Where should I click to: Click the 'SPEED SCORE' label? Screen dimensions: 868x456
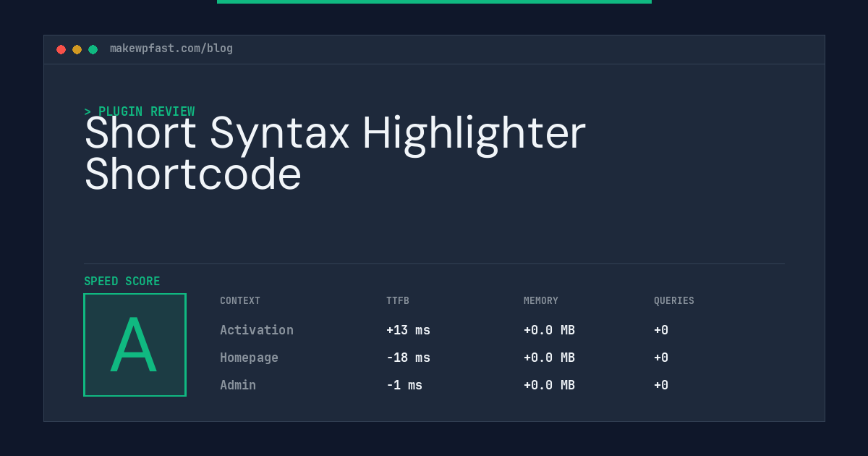point(122,282)
